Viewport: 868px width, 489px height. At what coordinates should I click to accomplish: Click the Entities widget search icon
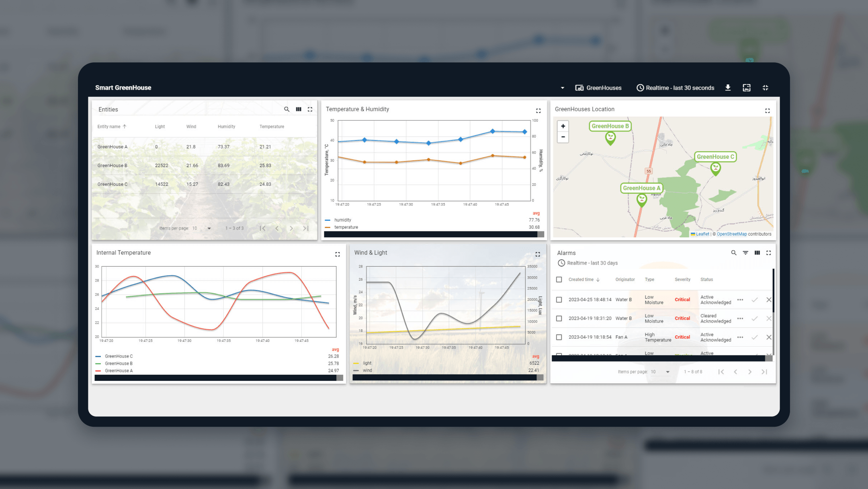click(x=287, y=109)
